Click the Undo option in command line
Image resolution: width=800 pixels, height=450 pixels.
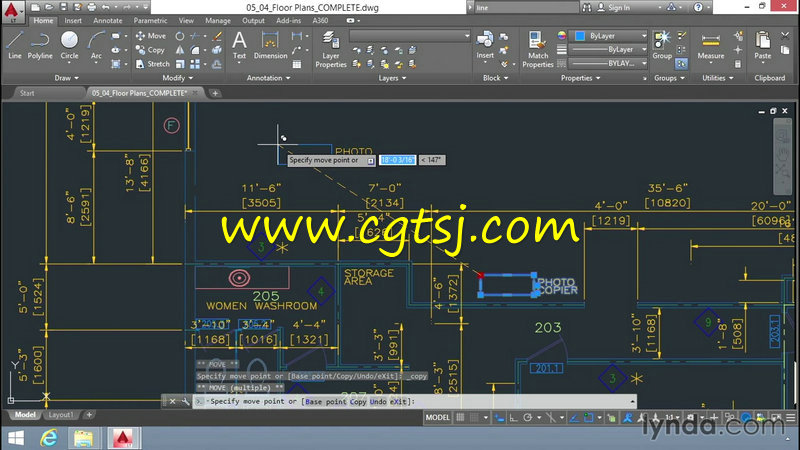pos(378,402)
